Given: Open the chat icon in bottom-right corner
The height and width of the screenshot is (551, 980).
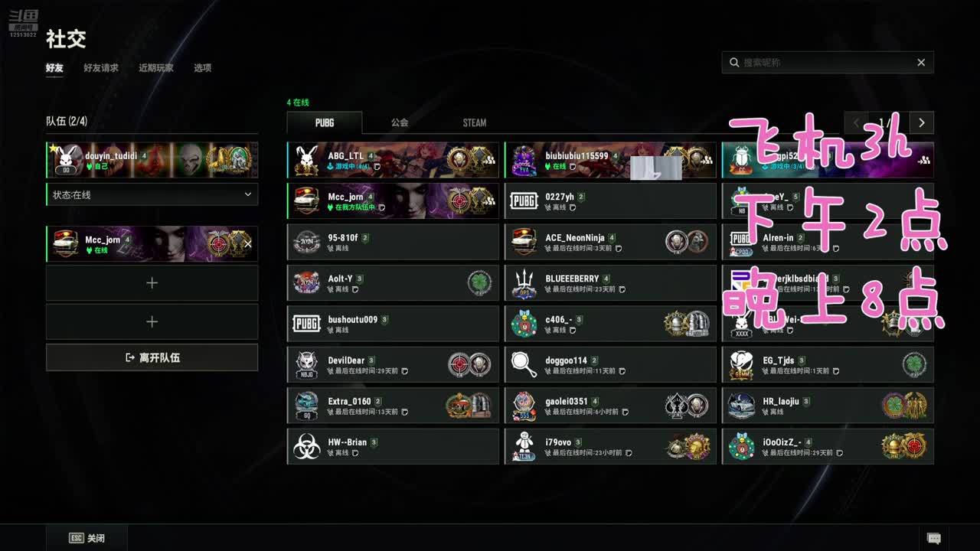Looking at the screenshot, I should click(933, 538).
